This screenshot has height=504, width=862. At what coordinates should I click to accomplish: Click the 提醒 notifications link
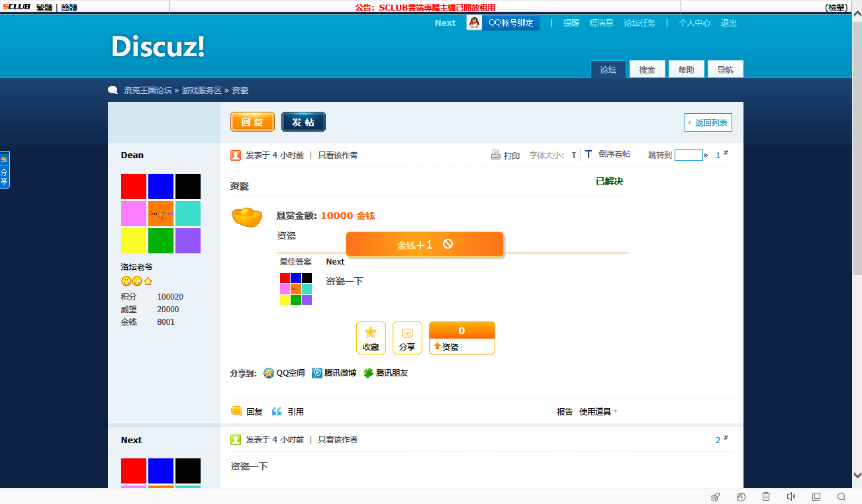pyautogui.click(x=571, y=22)
